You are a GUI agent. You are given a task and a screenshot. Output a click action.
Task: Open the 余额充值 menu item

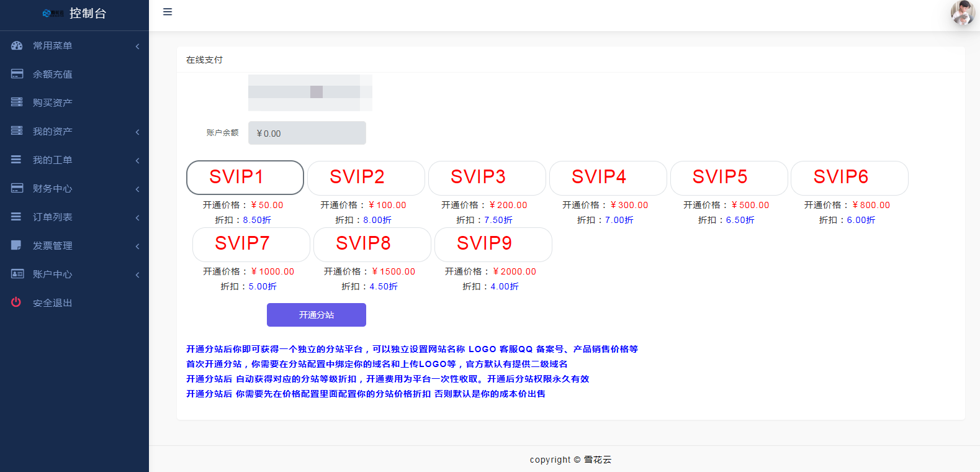[53, 75]
